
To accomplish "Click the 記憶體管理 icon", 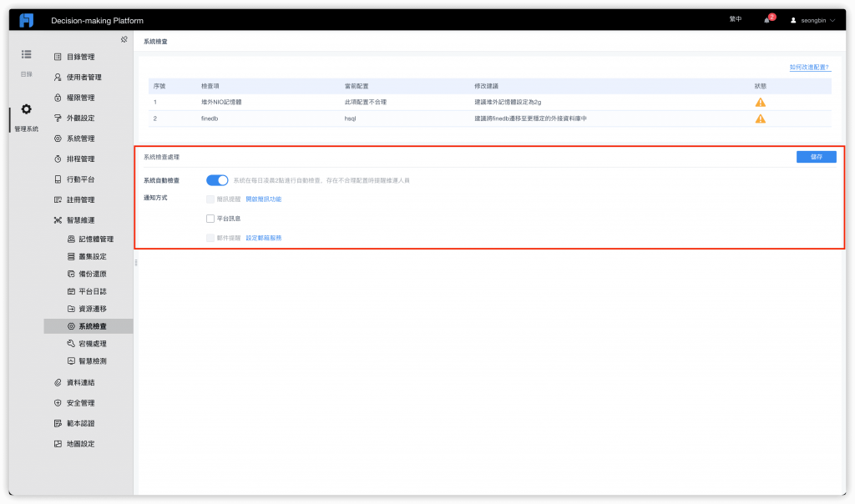I will (x=71, y=239).
